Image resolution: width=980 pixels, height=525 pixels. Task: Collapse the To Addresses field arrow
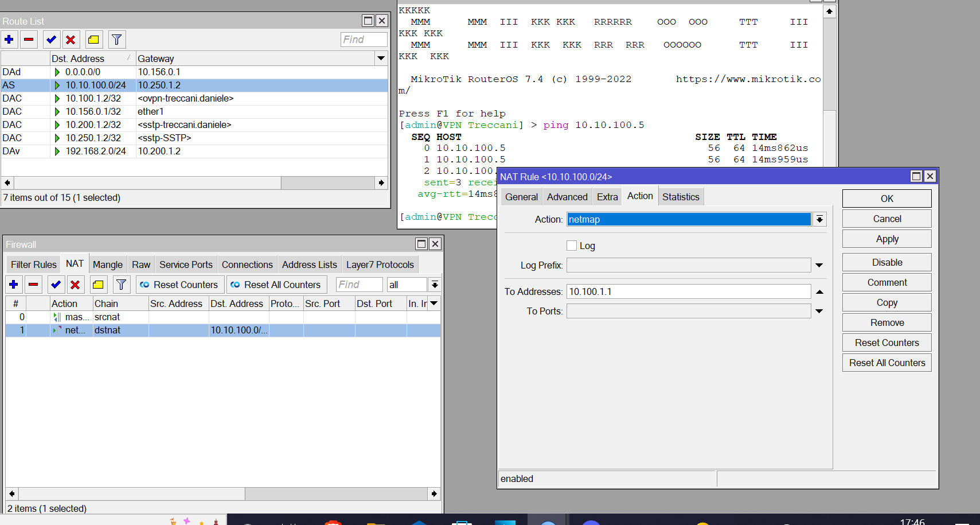[819, 292]
